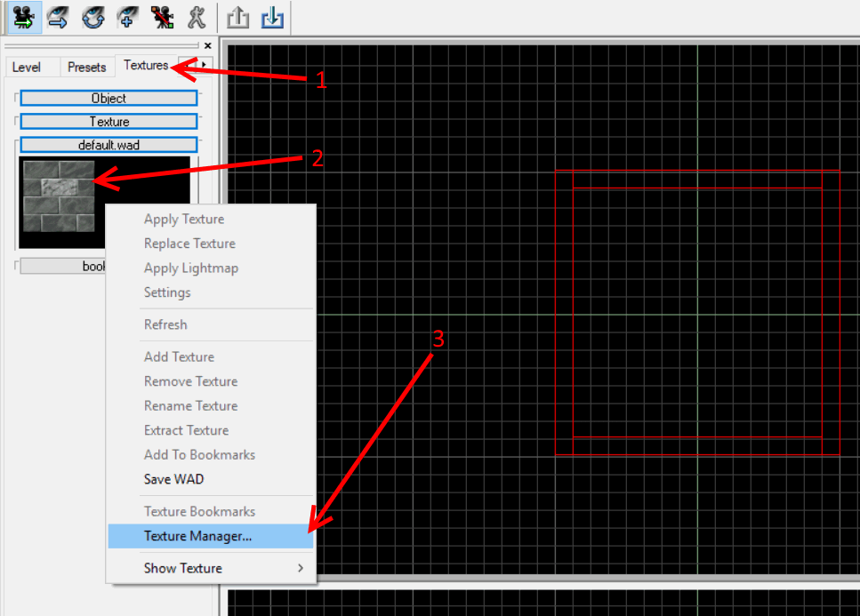Click inside the red brush outline in viewport
This screenshot has height=616, width=860.
697,313
